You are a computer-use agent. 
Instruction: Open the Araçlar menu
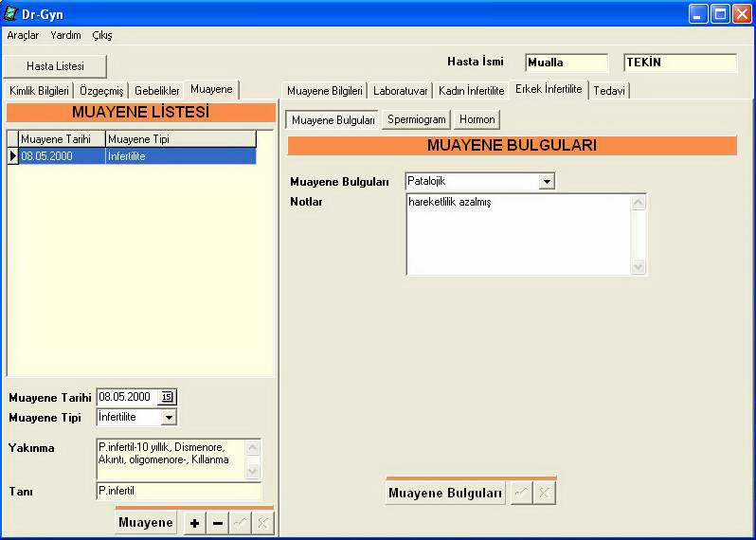click(23, 35)
